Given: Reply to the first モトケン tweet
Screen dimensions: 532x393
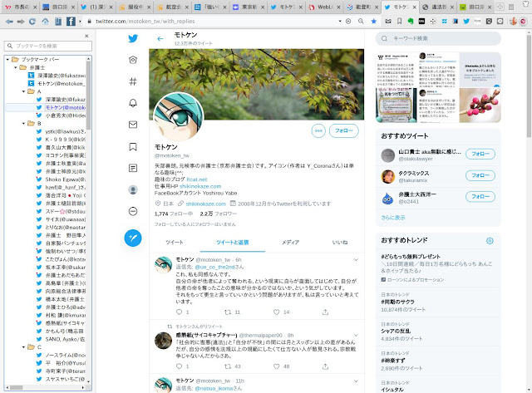Looking at the screenshot, I should point(180,312).
